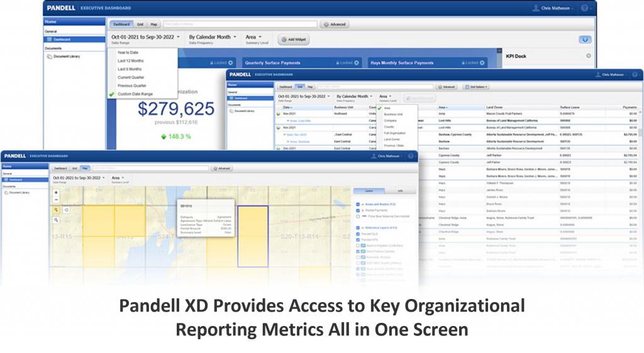The image size is (644, 353).
Task: Click the data criteria field in map window
Action: pos(150,168)
